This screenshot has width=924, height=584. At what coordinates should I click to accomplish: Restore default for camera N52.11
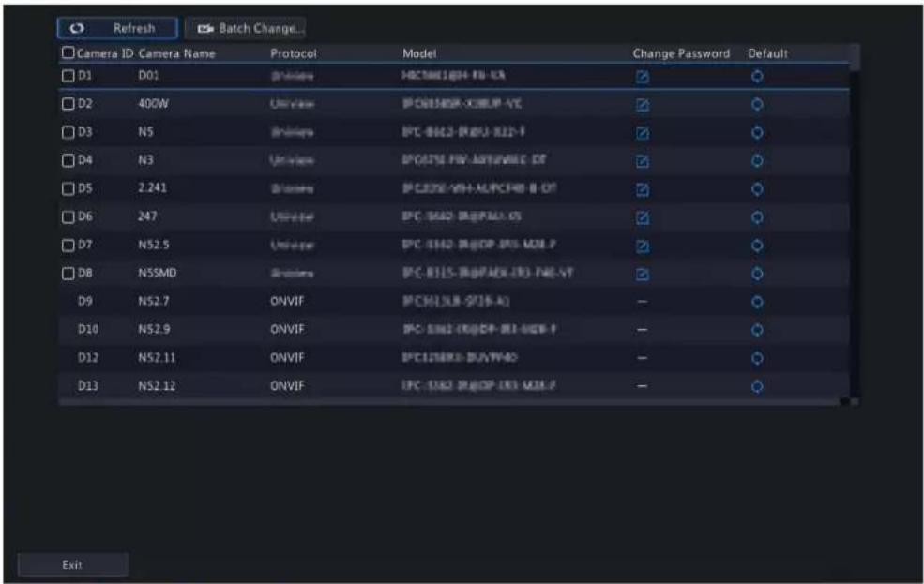click(x=757, y=358)
